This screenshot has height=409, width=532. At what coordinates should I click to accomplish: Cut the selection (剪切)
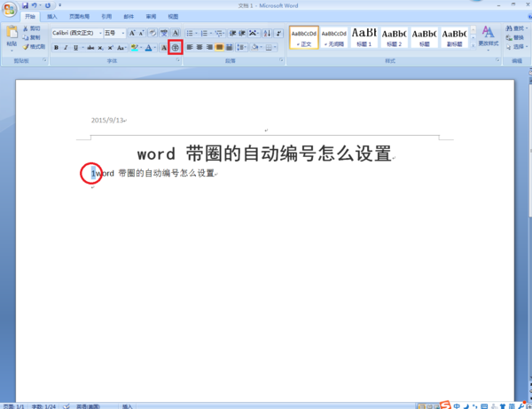tap(31, 28)
